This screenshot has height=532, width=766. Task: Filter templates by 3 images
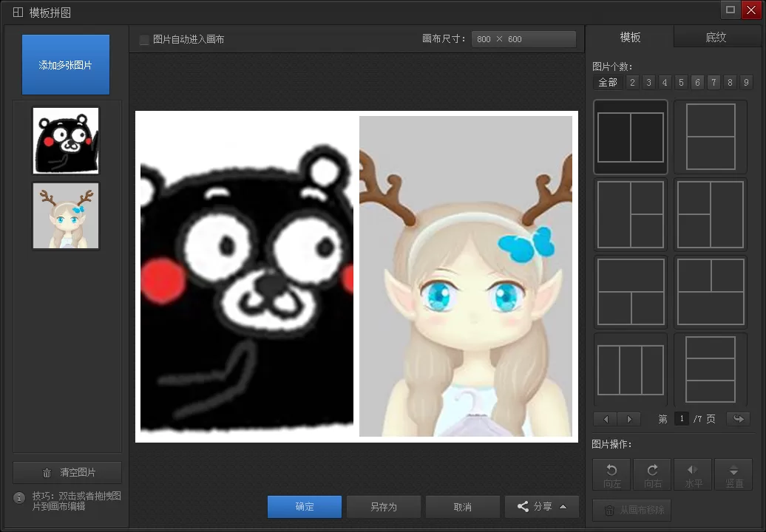[x=648, y=83]
